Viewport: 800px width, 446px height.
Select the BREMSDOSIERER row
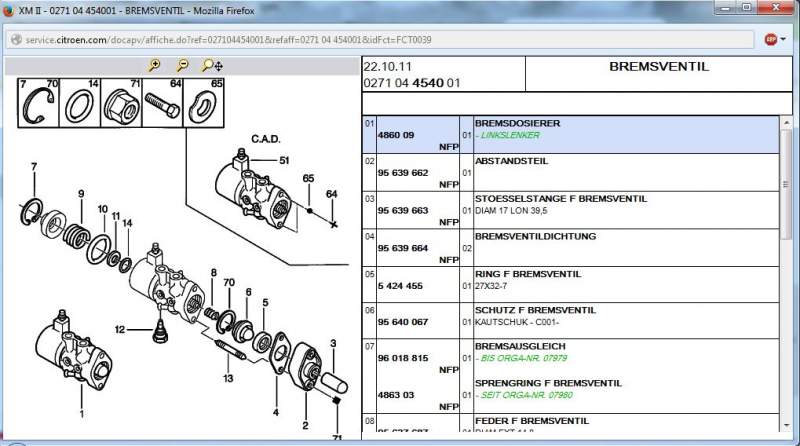tap(571, 135)
